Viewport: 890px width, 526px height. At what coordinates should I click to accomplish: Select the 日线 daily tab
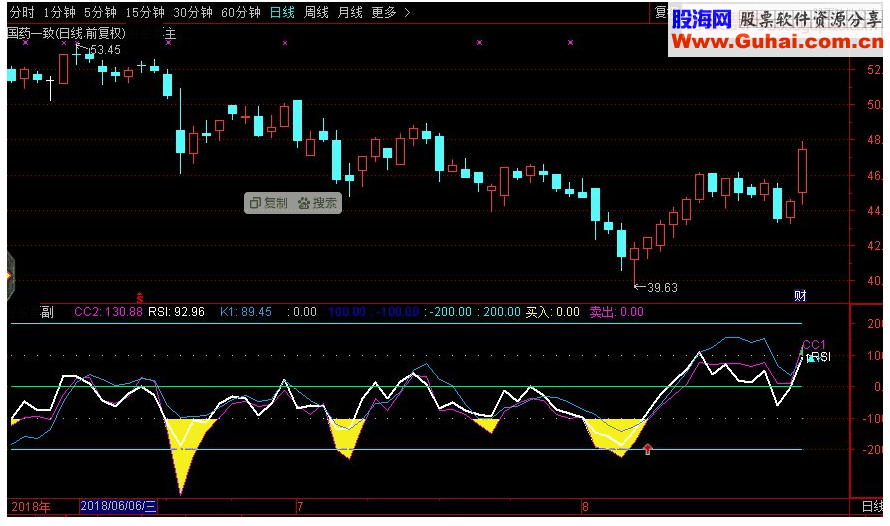pos(282,12)
